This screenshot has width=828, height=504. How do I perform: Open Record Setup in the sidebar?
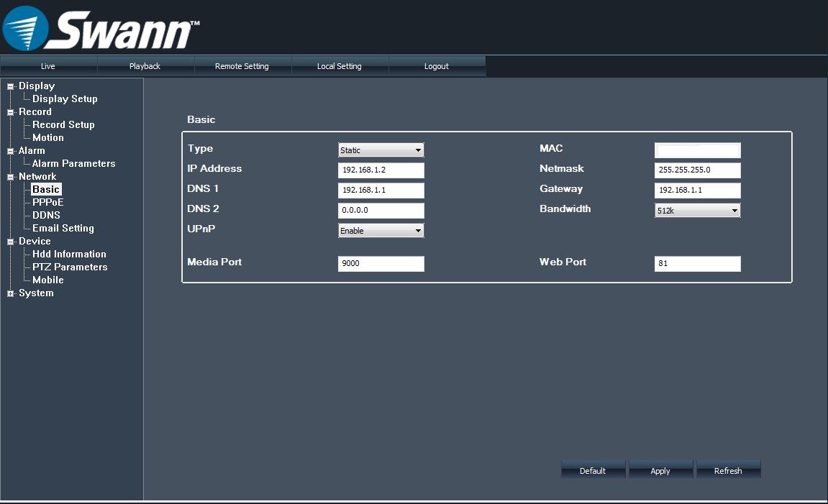point(63,124)
